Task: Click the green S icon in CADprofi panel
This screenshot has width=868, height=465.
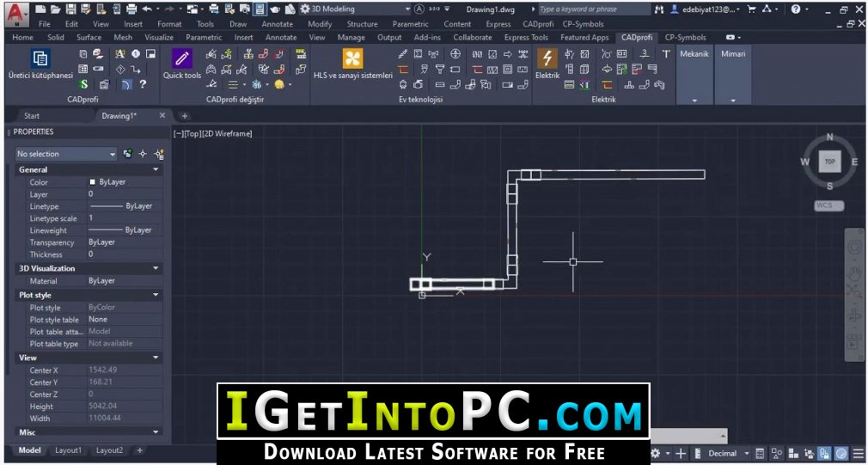Action: point(83,85)
